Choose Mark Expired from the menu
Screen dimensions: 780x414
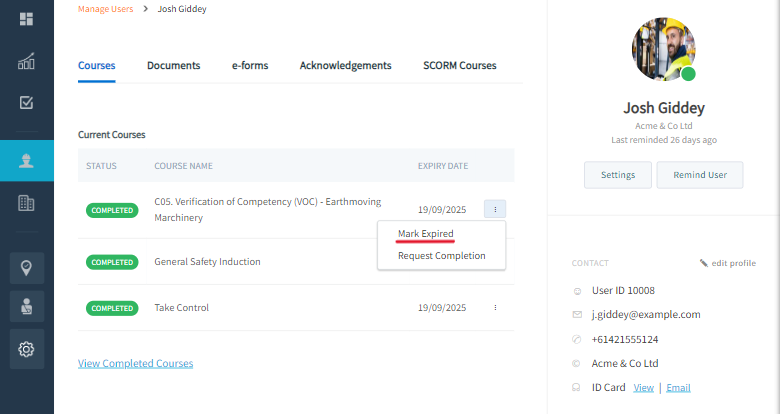click(425, 233)
